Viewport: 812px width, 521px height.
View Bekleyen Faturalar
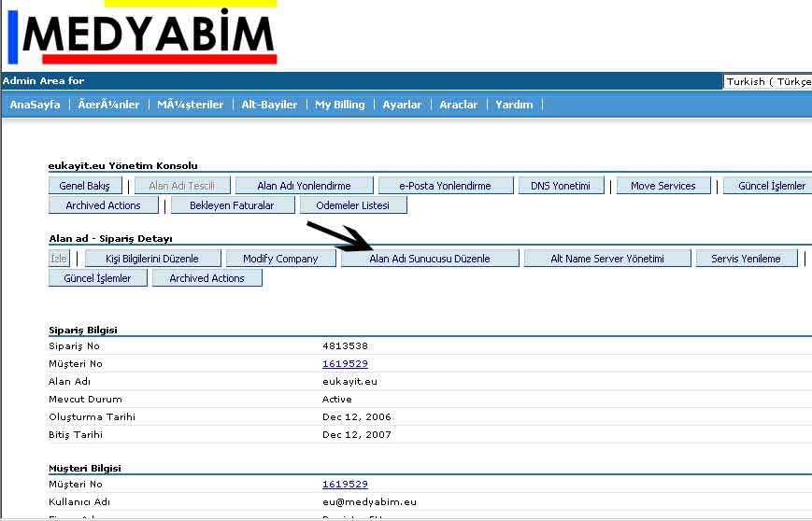(232, 205)
